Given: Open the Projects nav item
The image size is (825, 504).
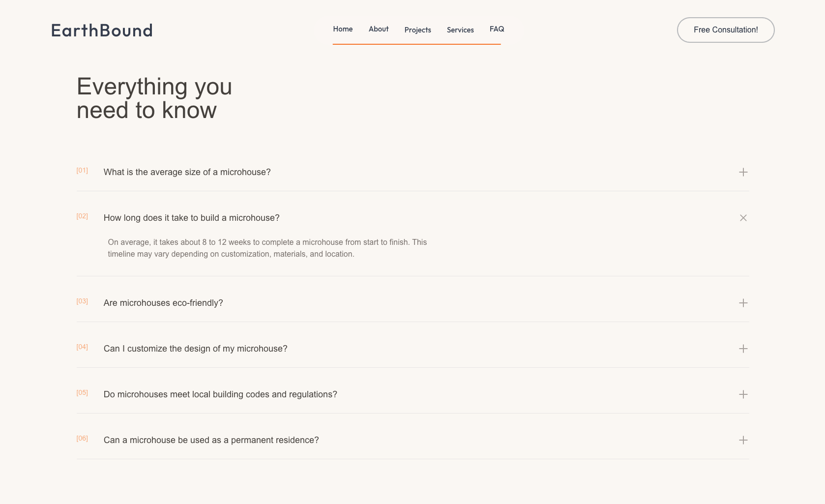Looking at the screenshot, I should click(417, 30).
